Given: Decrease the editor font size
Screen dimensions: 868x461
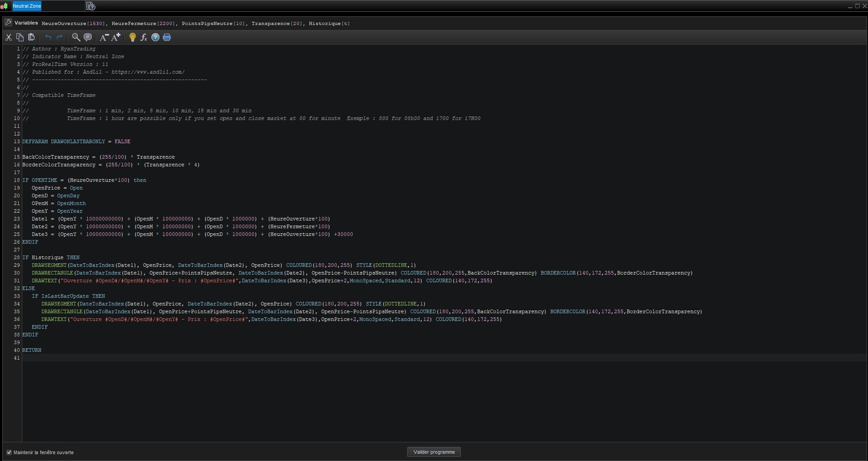Looking at the screenshot, I should coord(104,37).
